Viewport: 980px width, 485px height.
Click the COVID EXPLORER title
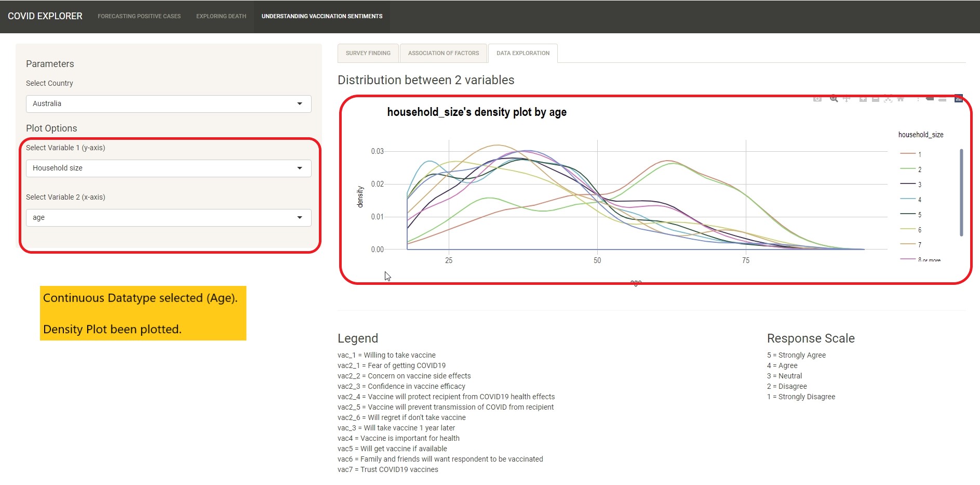(45, 17)
